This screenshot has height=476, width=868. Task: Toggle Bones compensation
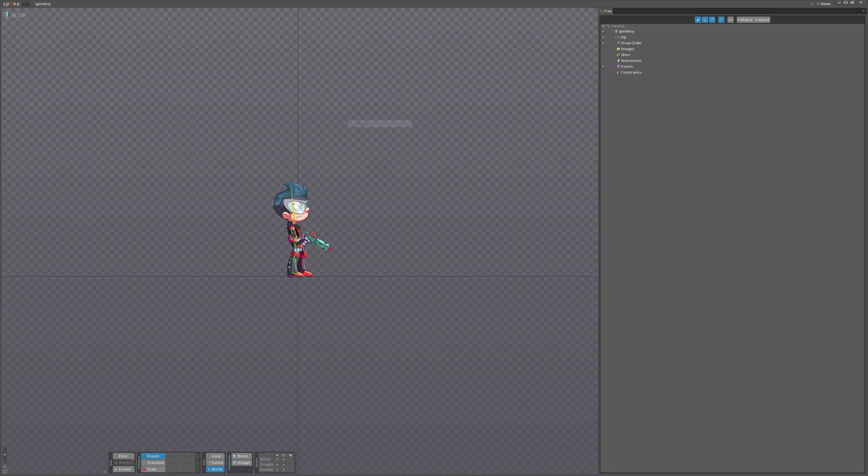242,456
